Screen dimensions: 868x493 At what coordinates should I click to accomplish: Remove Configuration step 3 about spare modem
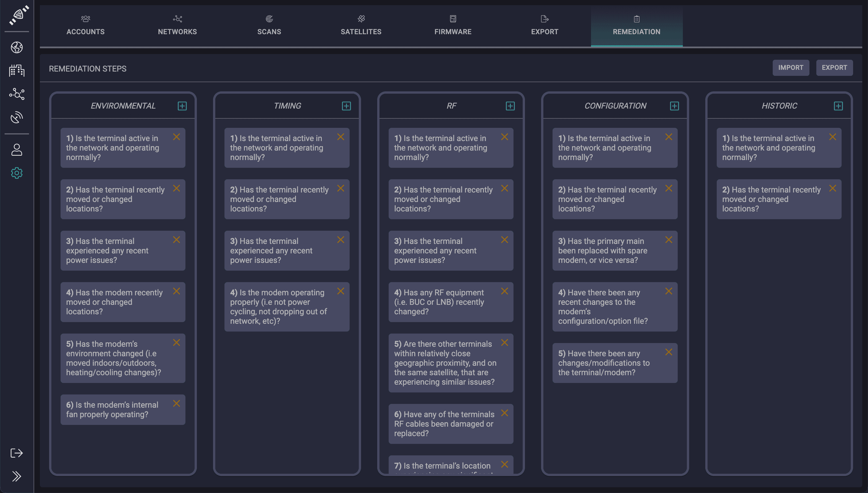669,240
